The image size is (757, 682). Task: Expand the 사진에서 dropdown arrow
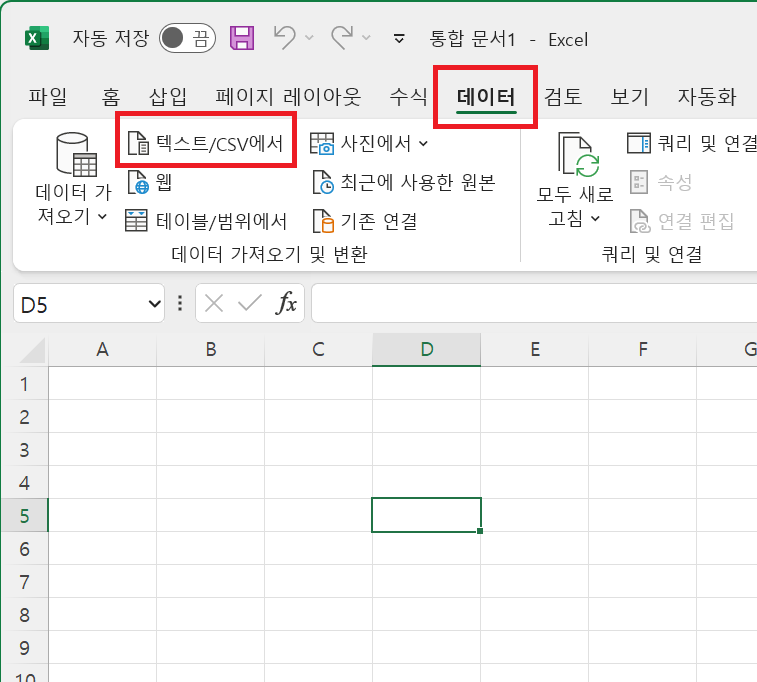(423, 143)
